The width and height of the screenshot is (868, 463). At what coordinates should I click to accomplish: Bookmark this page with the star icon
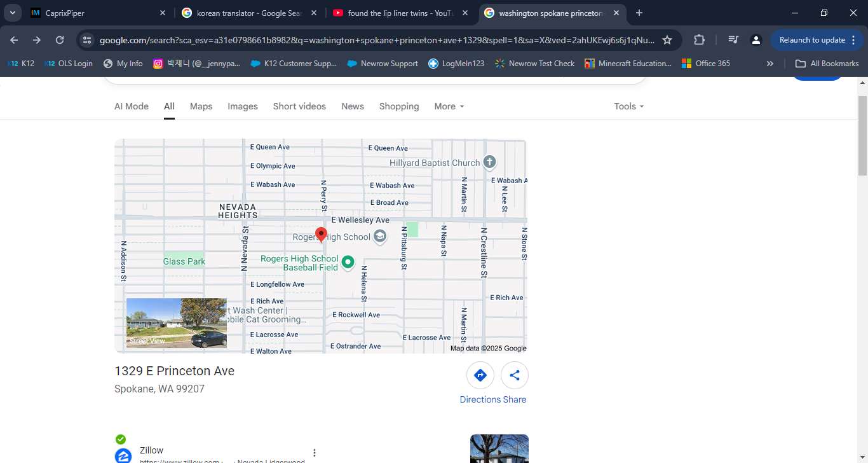(x=667, y=40)
